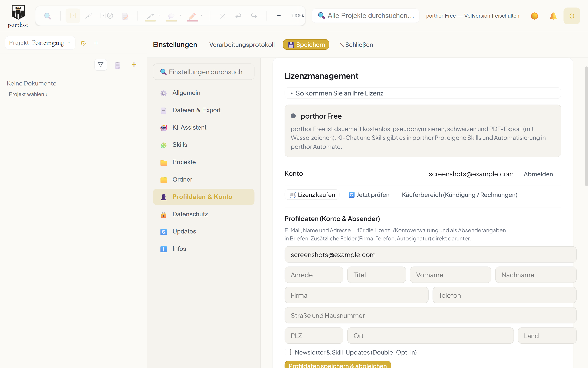
Task: Open Käuferbereich (Kündigung / Rechnungen)
Action: [459, 195]
